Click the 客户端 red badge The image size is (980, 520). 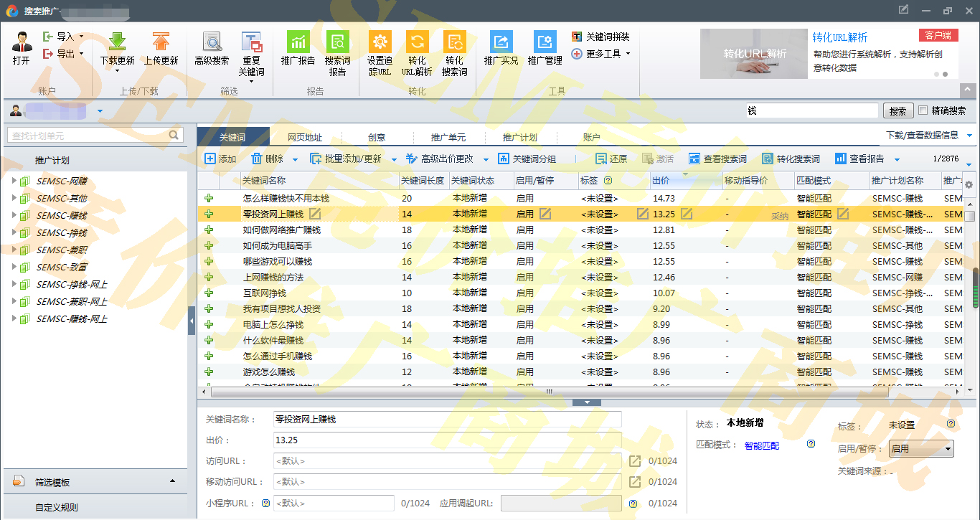938,35
